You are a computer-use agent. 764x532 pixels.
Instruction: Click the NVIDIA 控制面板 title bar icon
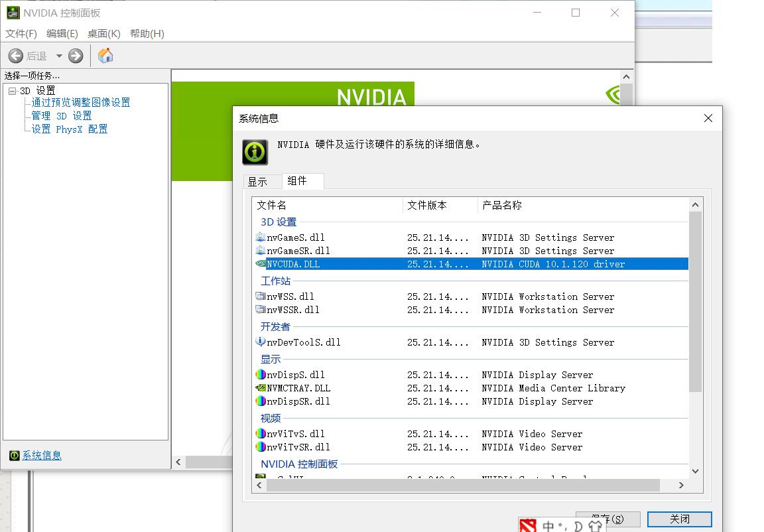[x=13, y=13]
